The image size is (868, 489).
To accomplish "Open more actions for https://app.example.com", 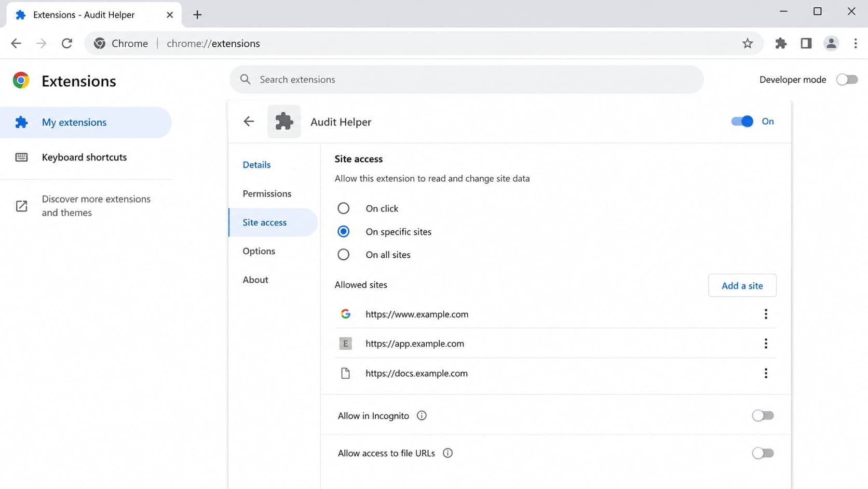I will (766, 343).
